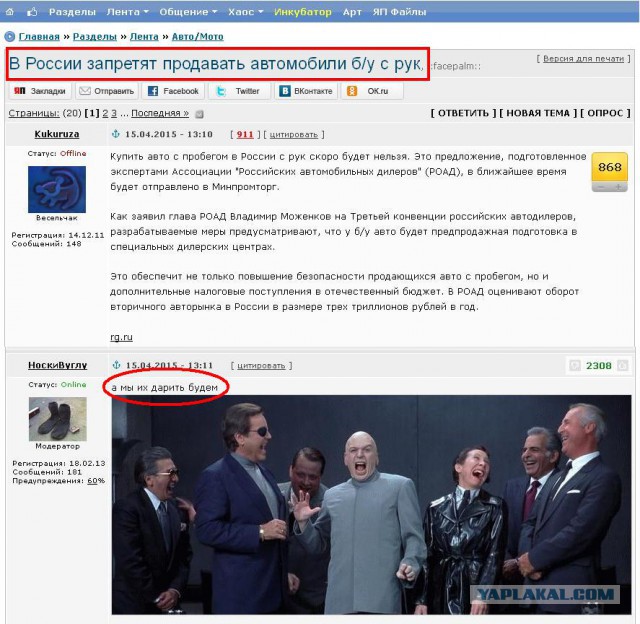This screenshot has height=624, width=640.
Task: Click НОВАЯ ТЕМА to start a topic
Action: pos(538,113)
